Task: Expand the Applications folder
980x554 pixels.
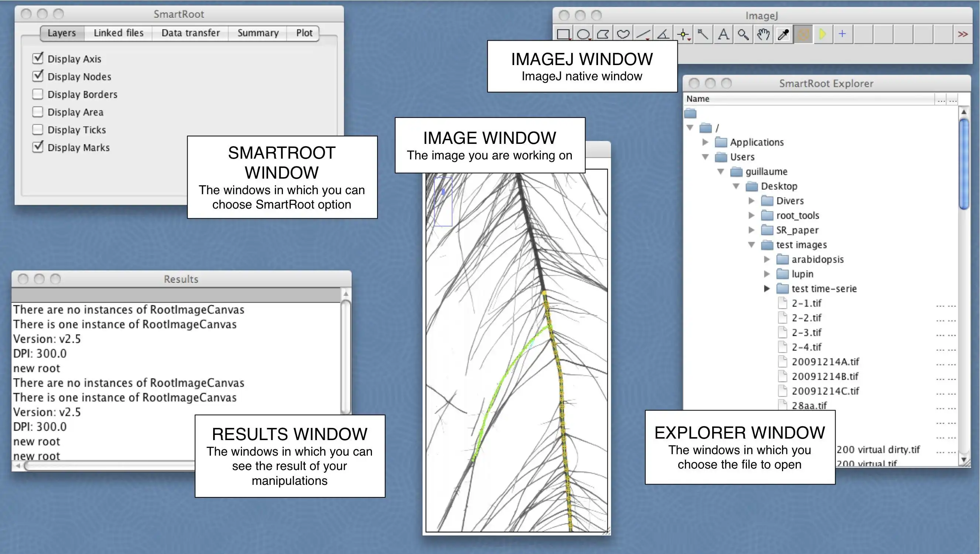Action: pyautogui.click(x=705, y=142)
